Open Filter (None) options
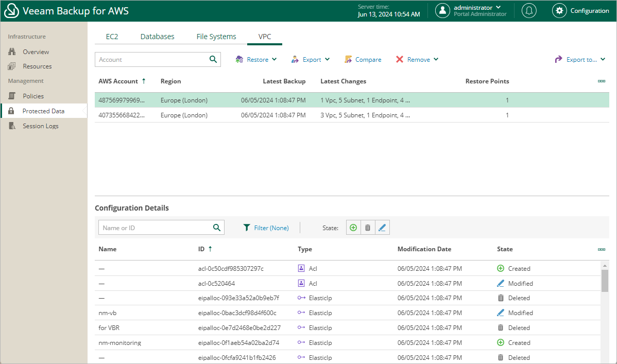This screenshot has height=364, width=617. point(266,228)
